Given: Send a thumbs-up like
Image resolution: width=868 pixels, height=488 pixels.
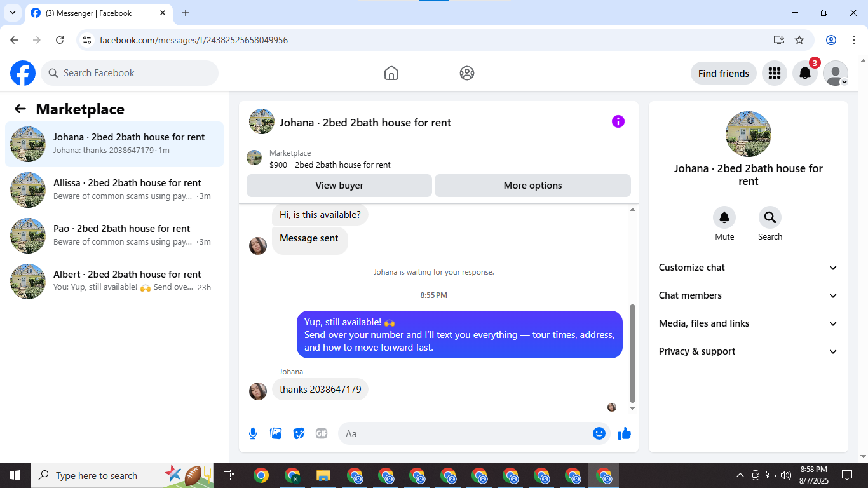Looking at the screenshot, I should click(x=625, y=433).
